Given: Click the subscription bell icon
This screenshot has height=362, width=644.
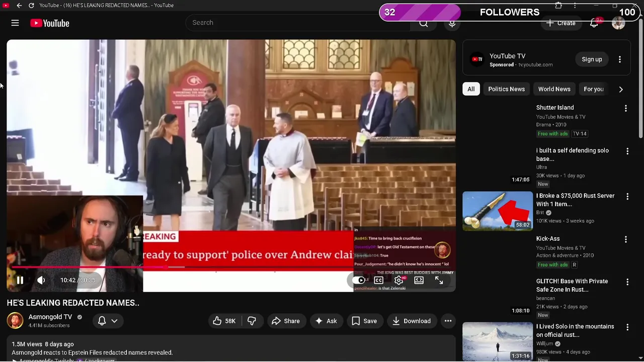Looking at the screenshot, I should pos(102,321).
